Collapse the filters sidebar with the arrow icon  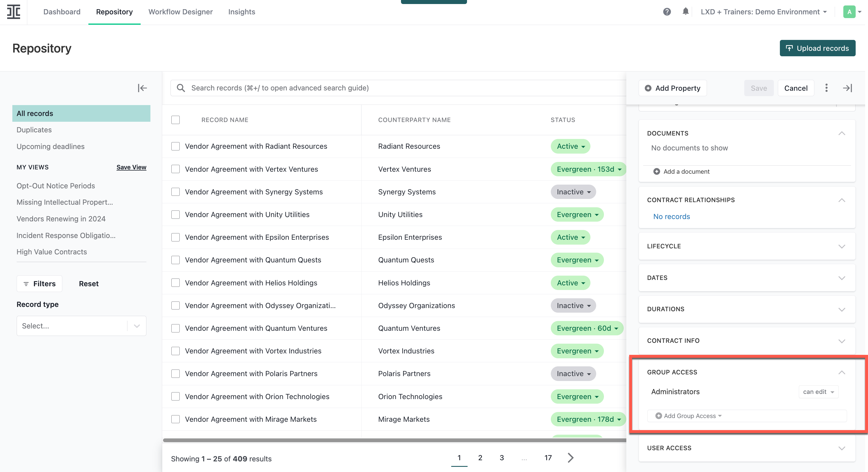tap(142, 88)
